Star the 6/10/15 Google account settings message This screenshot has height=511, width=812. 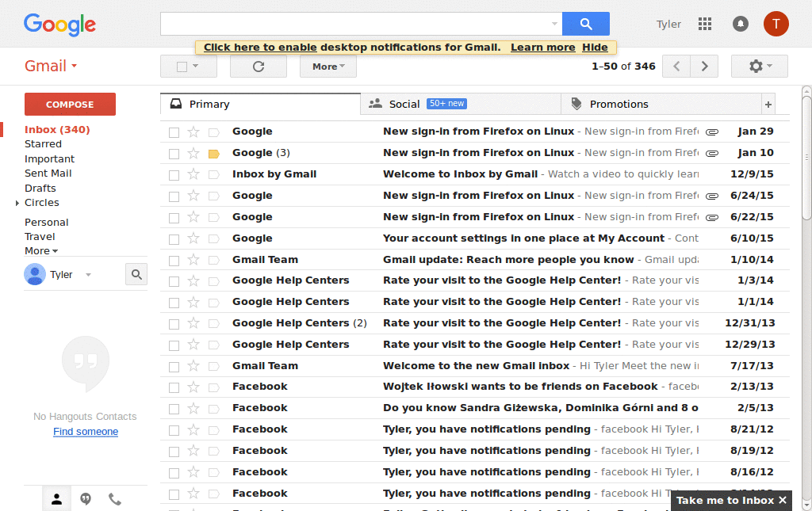[x=193, y=238]
